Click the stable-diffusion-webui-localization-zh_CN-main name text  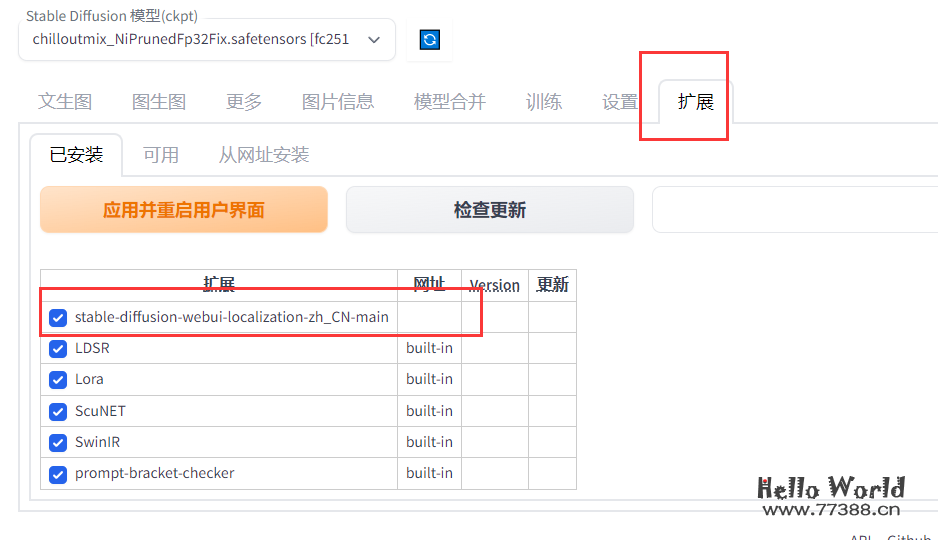click(232, 317)
